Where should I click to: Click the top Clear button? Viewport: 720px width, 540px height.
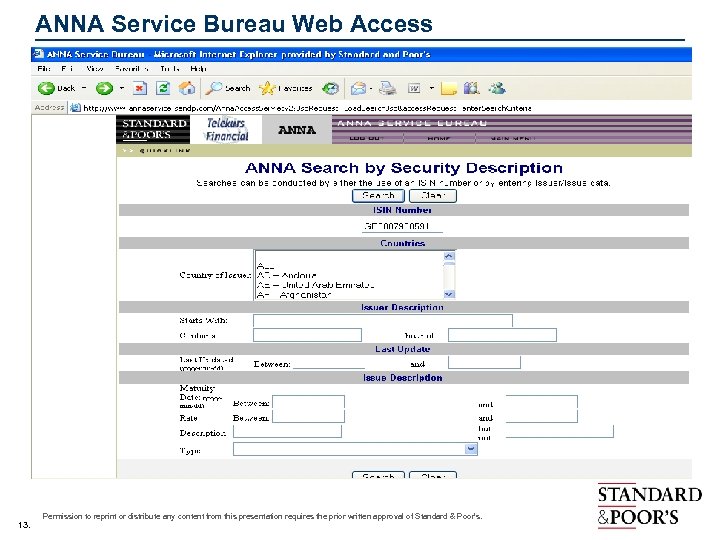pyautogui.click(x=433, y=196)
